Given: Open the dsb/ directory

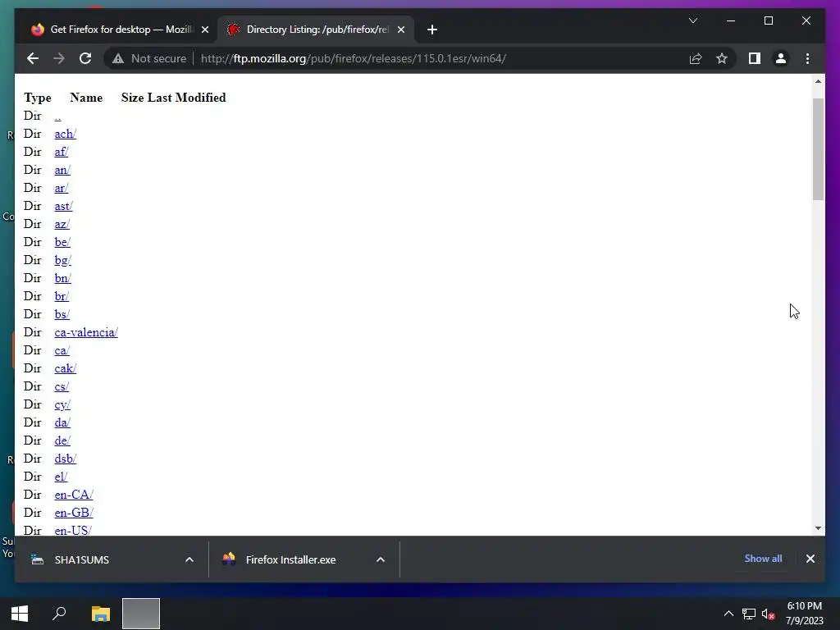Looking at the screenshot, I should click(66, 459).
